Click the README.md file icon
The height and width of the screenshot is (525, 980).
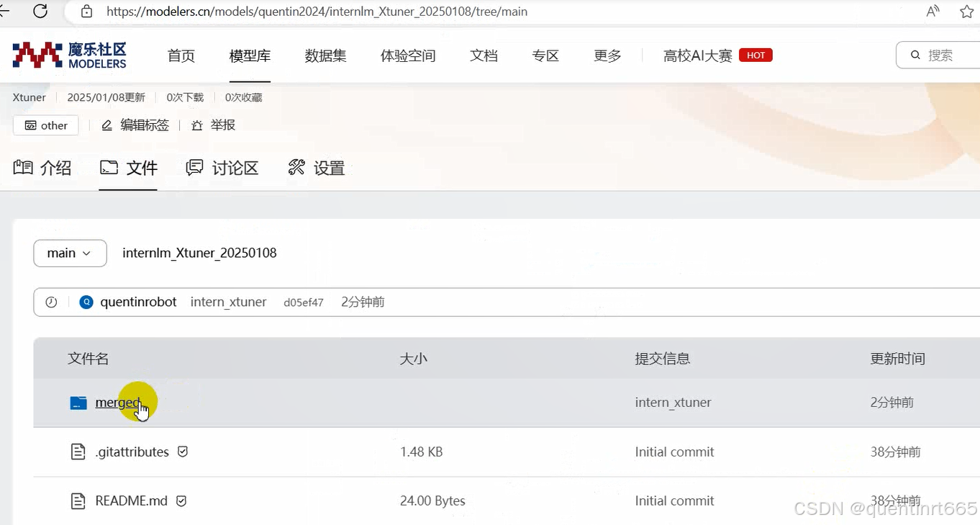click(78, 501)
